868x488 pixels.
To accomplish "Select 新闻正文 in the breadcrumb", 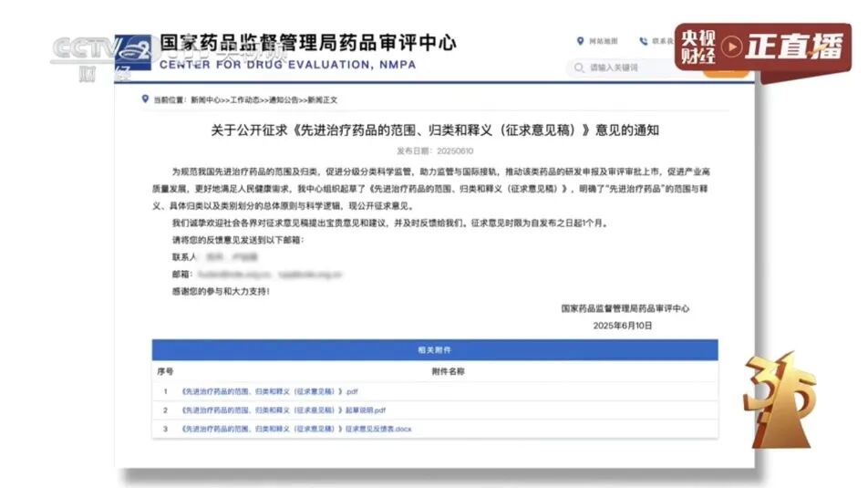I will [x=322, y=100].
